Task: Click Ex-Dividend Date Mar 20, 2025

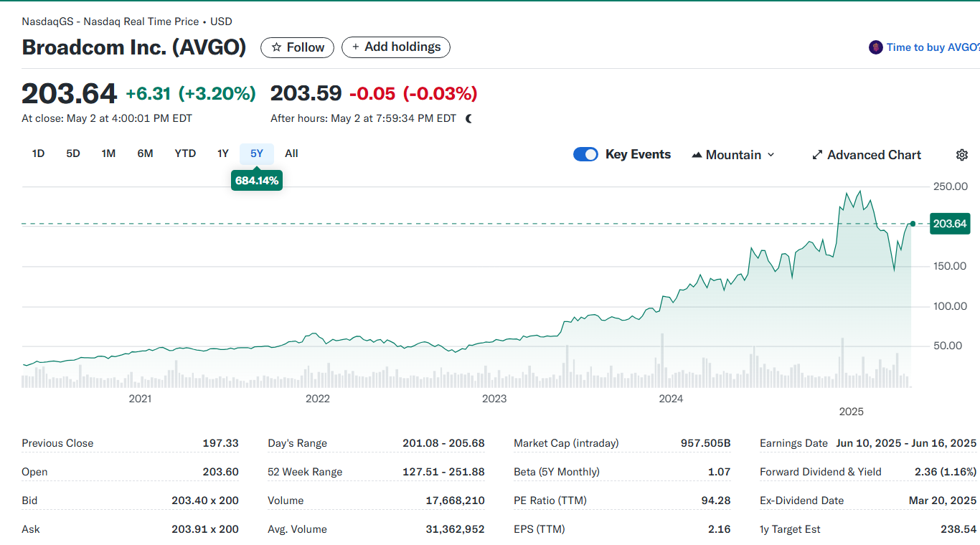Action: (x=943, y=501)
